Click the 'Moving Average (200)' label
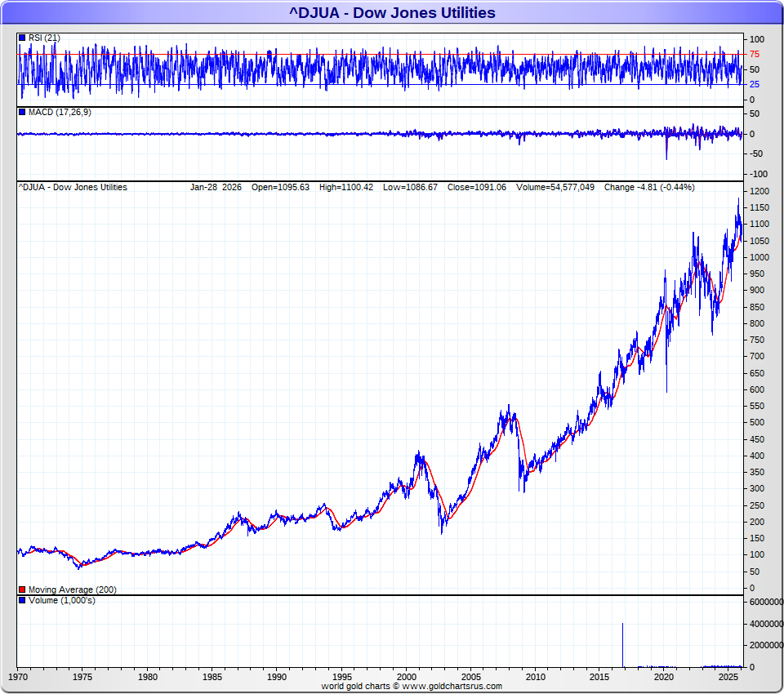This screenshot has height=694, width=784. (72, 589)
